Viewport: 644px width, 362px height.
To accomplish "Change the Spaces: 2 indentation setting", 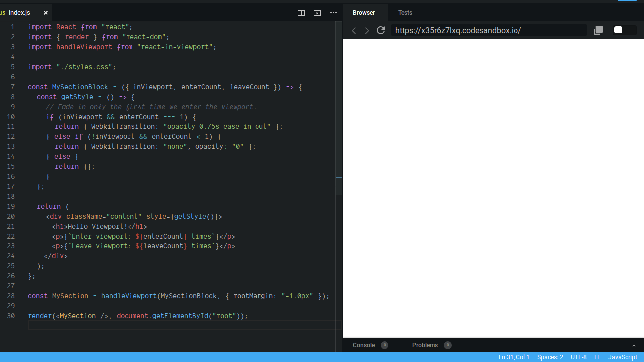I will pyautogui.click(x=550, y=357).
